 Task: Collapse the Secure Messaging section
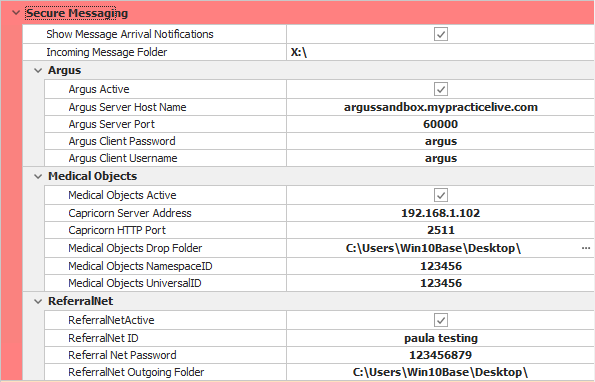(x=16, y=13)
